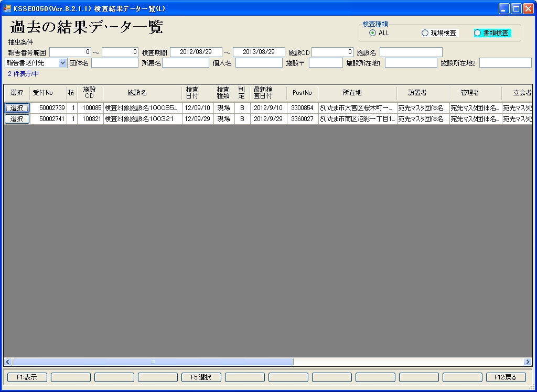Click the inspection period start date field
The height and width of the screenshot is (392, 537).
click(196, 52)
